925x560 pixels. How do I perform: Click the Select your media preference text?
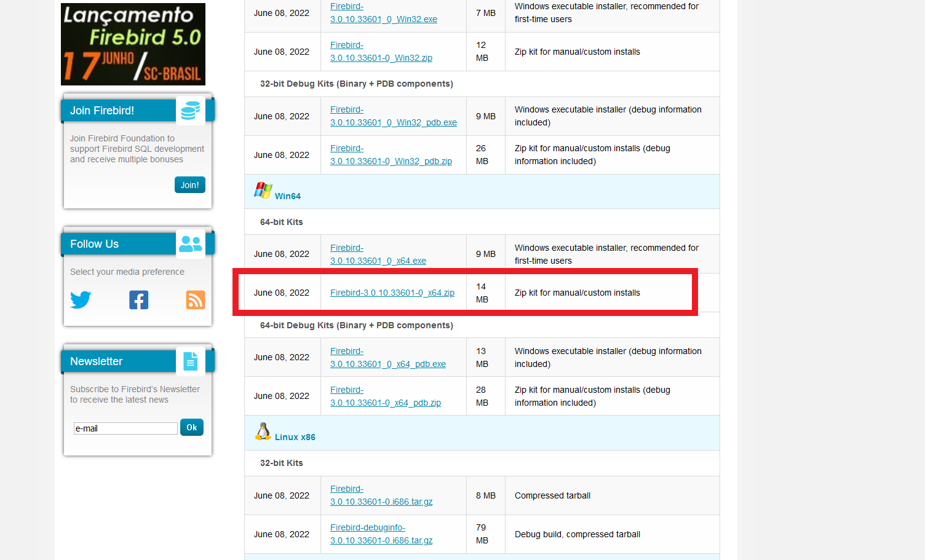pyautogui.click(x=127, y=272)
